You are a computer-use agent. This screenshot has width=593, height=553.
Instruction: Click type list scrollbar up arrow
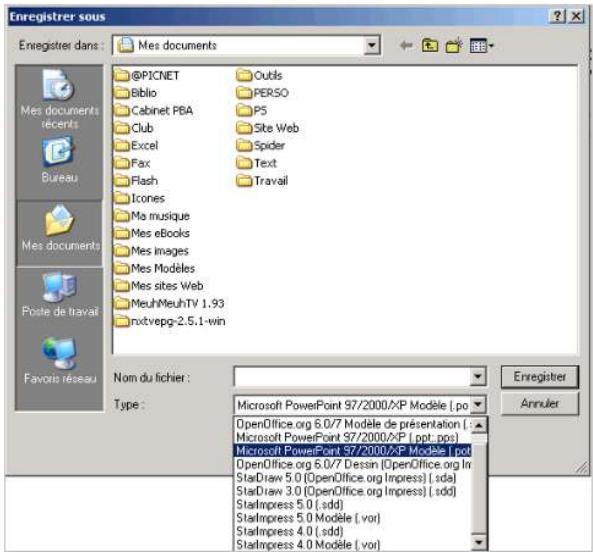[x=479, y=426]
